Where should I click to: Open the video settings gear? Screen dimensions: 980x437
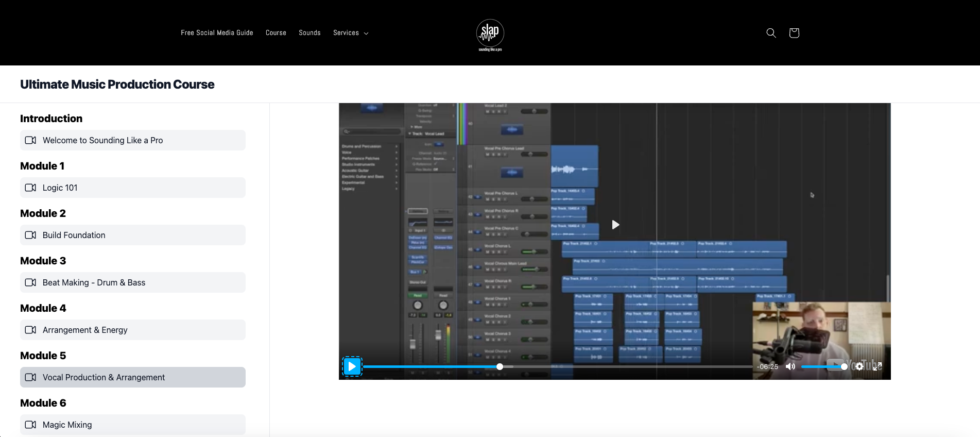[x=859, y=367]
